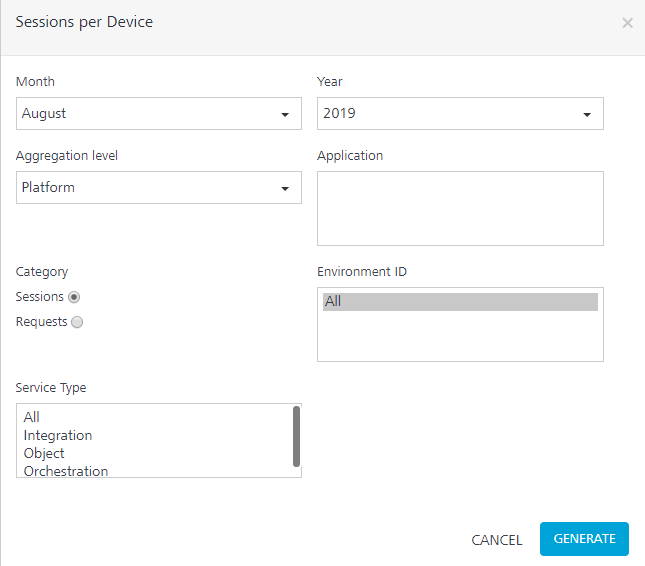This screenshot has width=645, height=566.
Task: Click inside the empty Application list box
Action: 460,208
